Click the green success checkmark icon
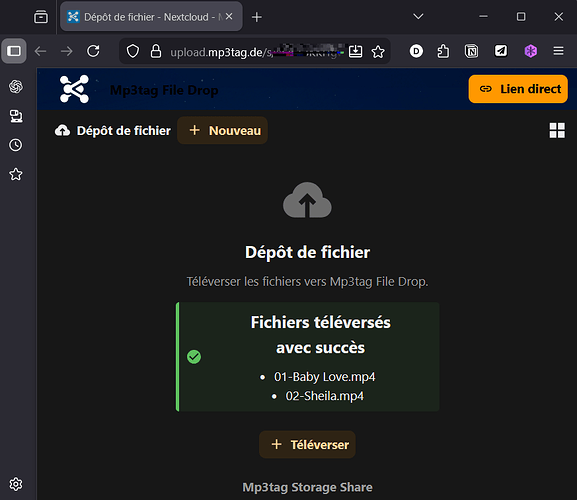This screenshot has width=577, height=500. 194,357
